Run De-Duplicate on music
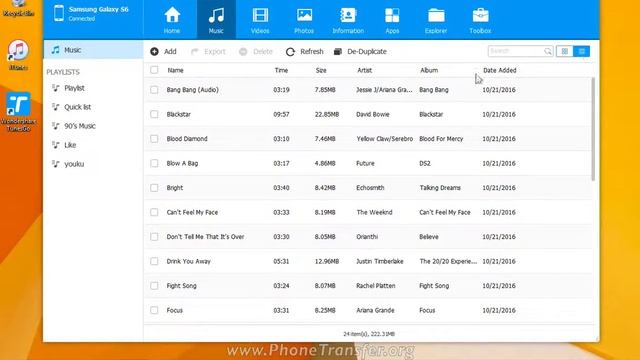 [x=360, y=51]
